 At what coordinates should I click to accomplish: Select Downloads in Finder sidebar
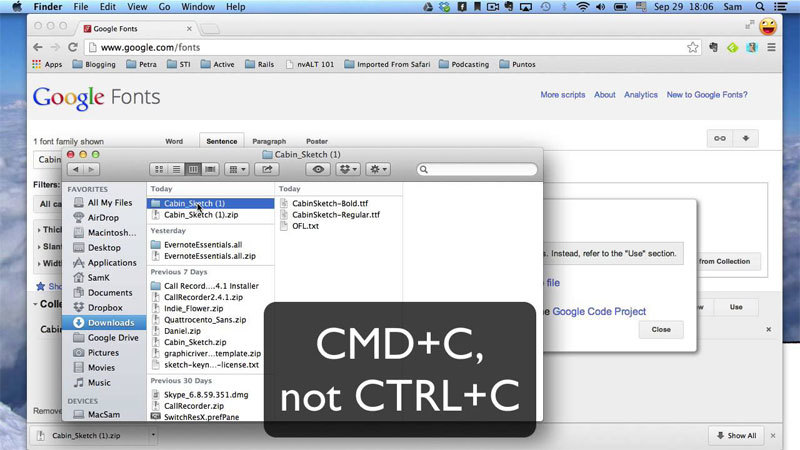point(110,322)
